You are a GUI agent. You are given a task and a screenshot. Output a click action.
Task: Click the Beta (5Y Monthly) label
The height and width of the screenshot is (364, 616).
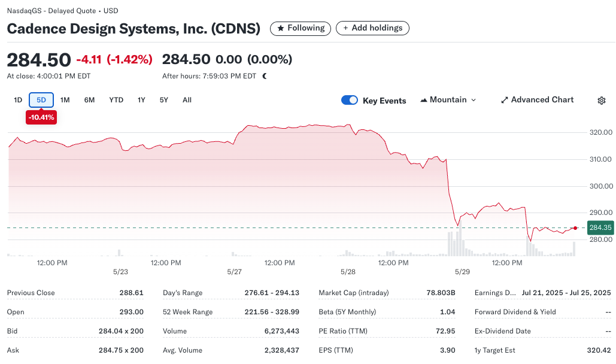pos(347,312)
